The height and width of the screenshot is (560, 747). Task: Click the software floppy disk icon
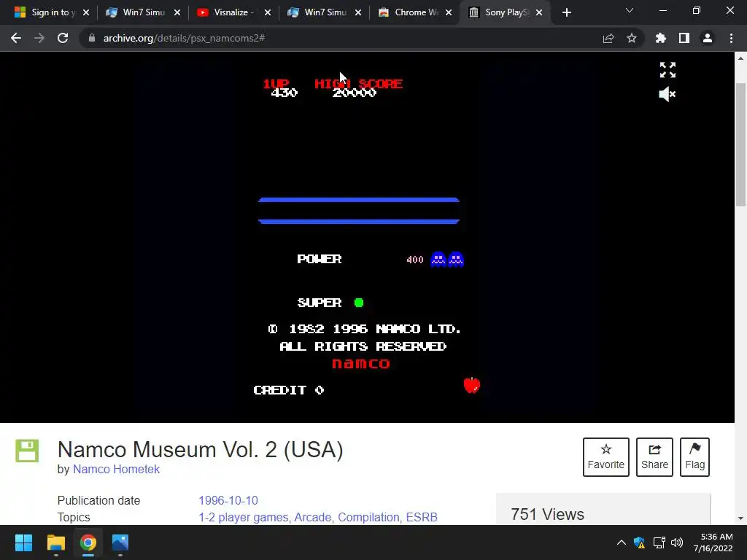27,451
